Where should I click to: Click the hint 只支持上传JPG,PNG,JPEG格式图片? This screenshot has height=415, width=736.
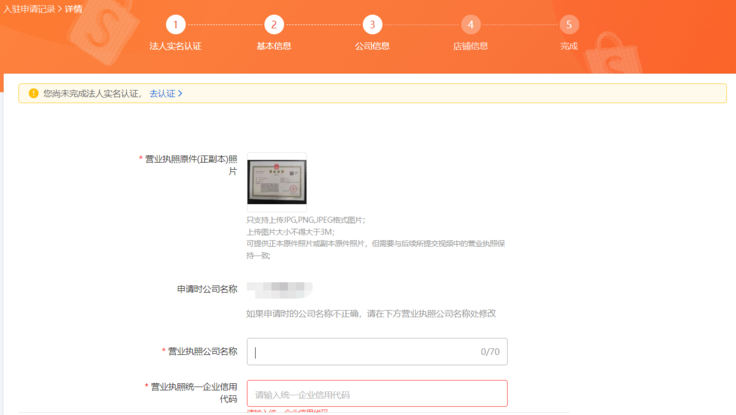[x=306, y=220]
